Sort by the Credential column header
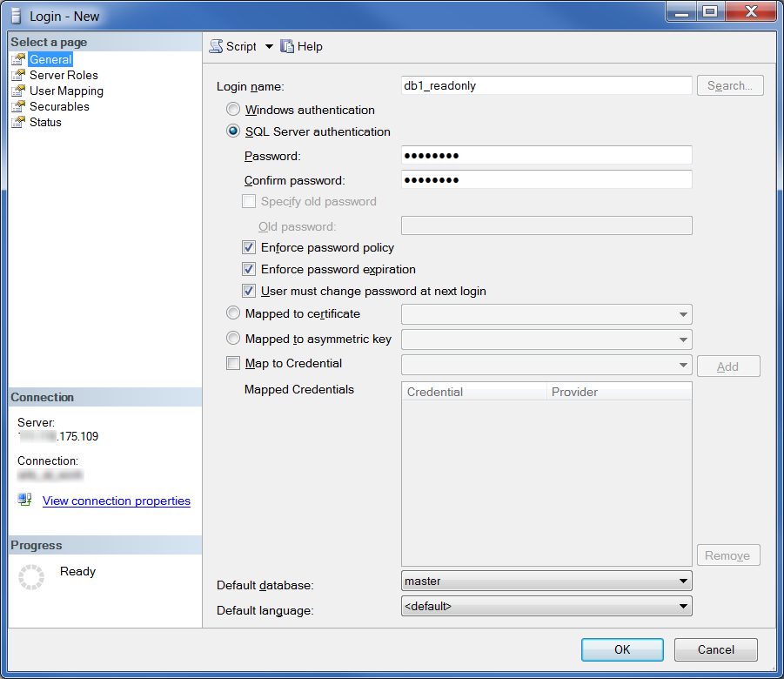Screen dimensions: 784x679 [x=473, y=391]
